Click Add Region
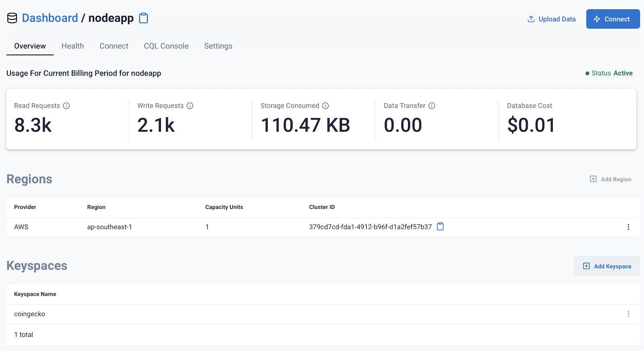Viewport: 644px width, 351px height. pos(611,179)
